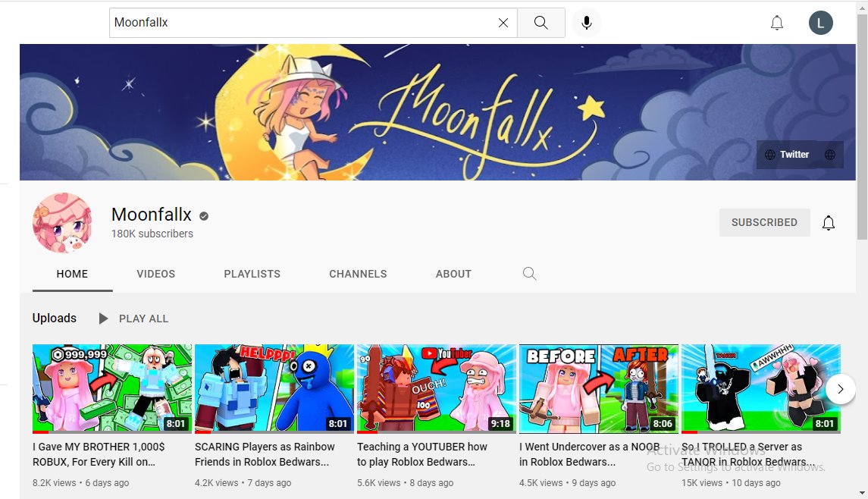This screenshot has height=499, width=868.
Task: Switch to the ABOUT tab
Action: coord(453,274)
